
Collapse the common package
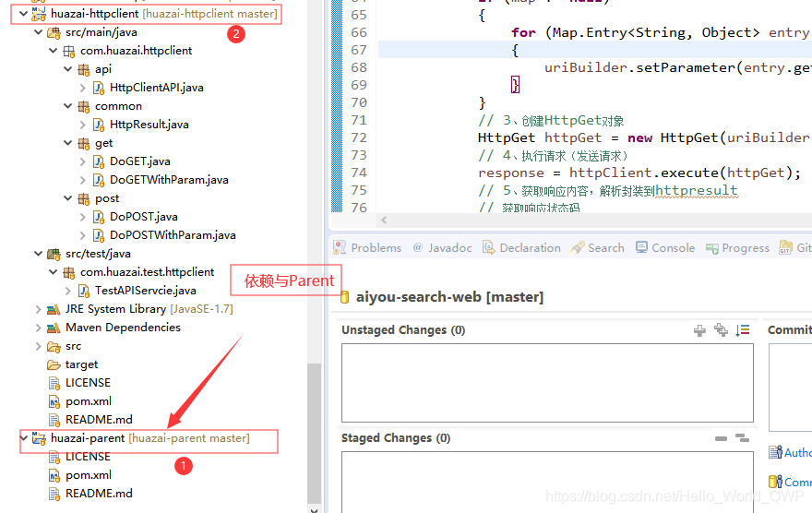click(68, 105)
